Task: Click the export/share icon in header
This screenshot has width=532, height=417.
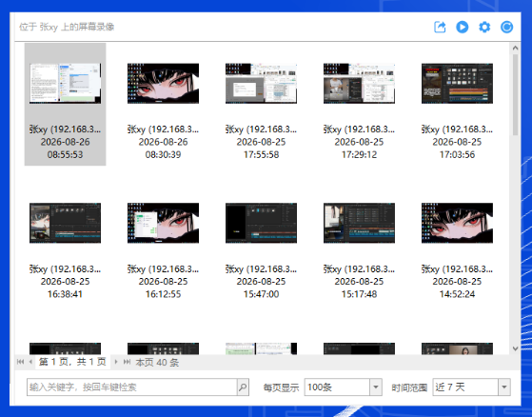Action: click(440, 28)
